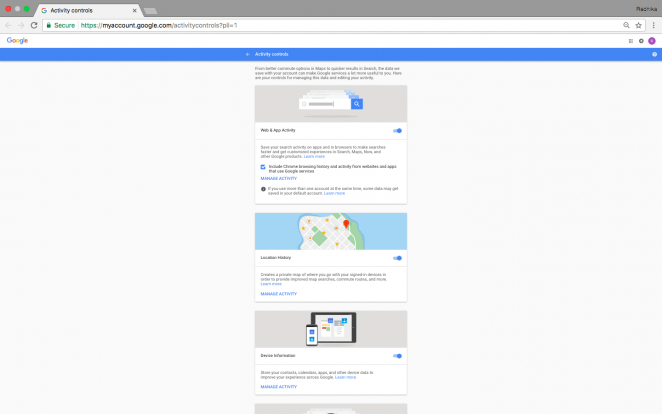Bookmark this page with the star icon
Screen dimensions: 662x414
(638, 25)
